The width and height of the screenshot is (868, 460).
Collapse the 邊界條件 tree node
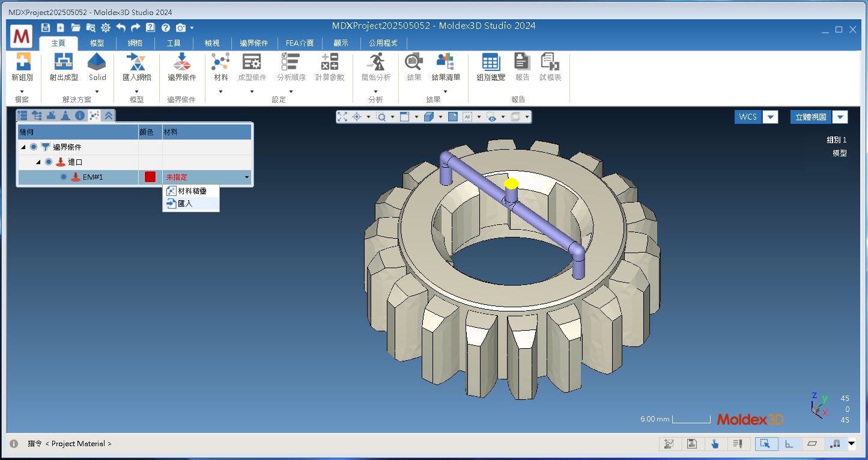click(x=23, y=147)
